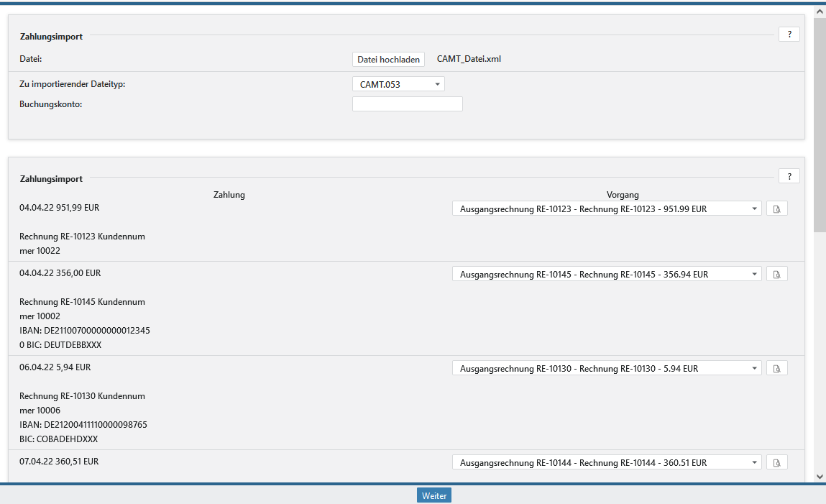Click the scrollbar up arrow

click(x=820, y=12)
